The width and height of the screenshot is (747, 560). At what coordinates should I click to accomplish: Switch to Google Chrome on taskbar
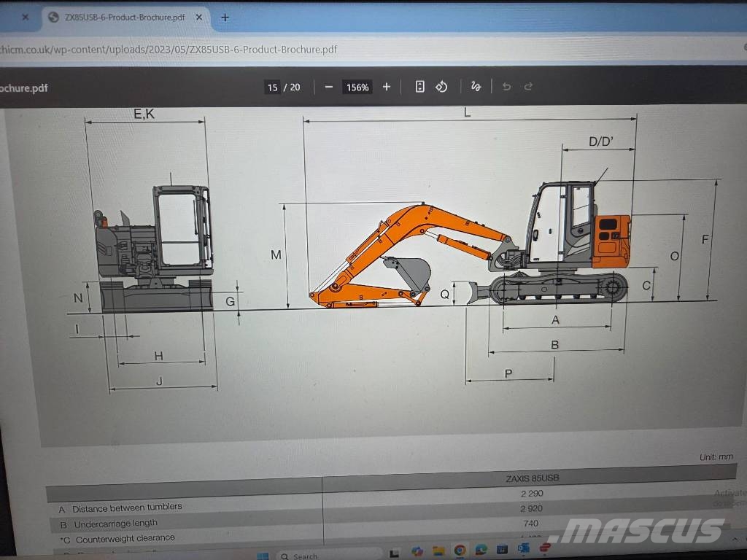pos(460,550)
